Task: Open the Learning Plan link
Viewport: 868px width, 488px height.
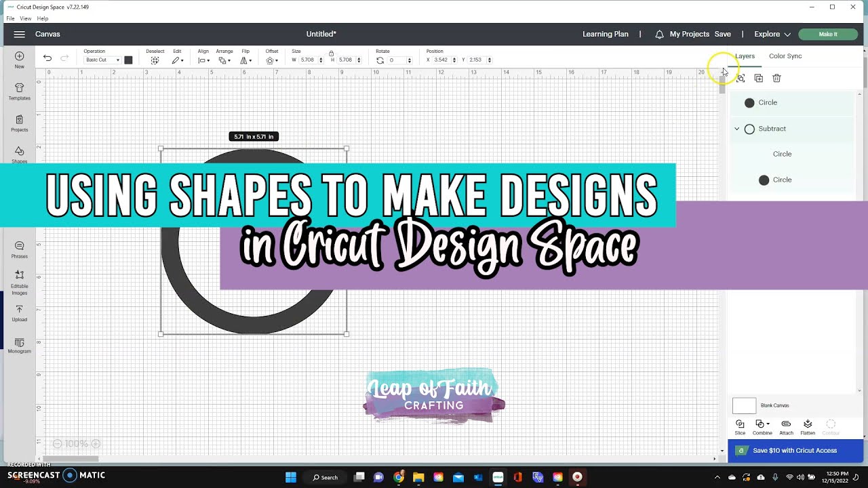Action: tap(606, 35)
